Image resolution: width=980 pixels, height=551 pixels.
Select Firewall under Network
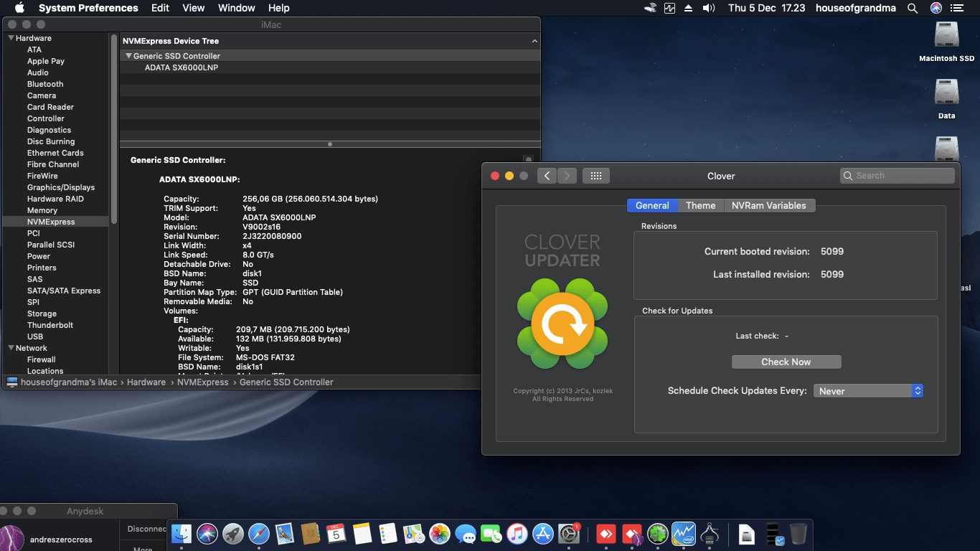[x=42, y=359]
